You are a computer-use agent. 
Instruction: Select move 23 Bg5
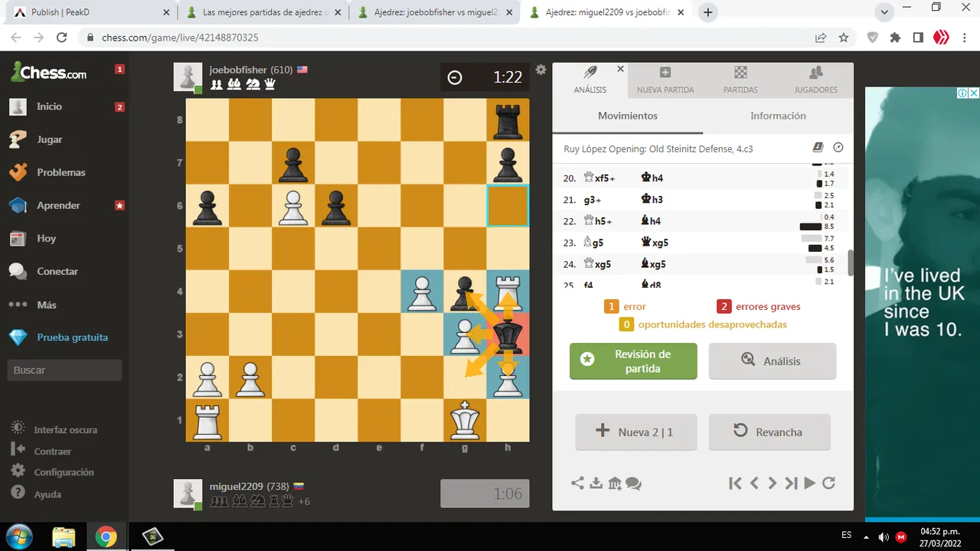[593, 243]
